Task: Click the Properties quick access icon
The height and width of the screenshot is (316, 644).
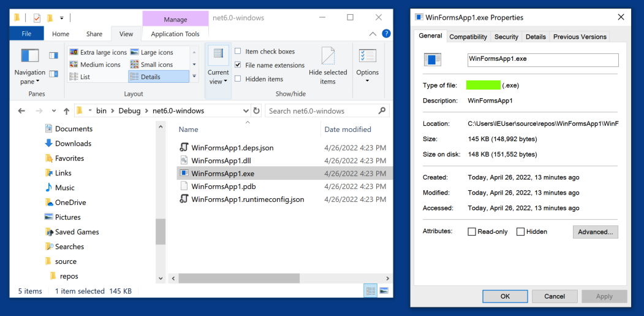Action: click(x=37, y=18)
